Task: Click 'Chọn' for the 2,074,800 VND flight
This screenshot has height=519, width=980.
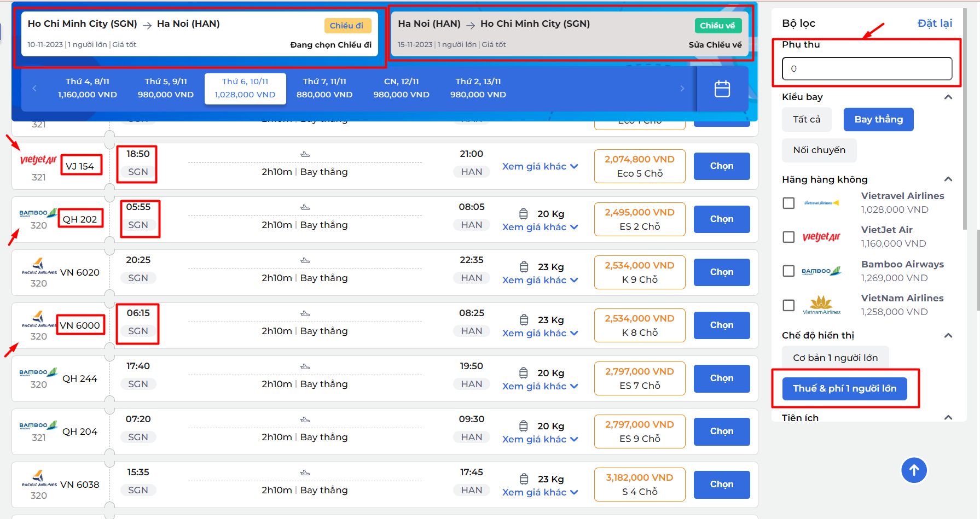Action: [721, 166]
